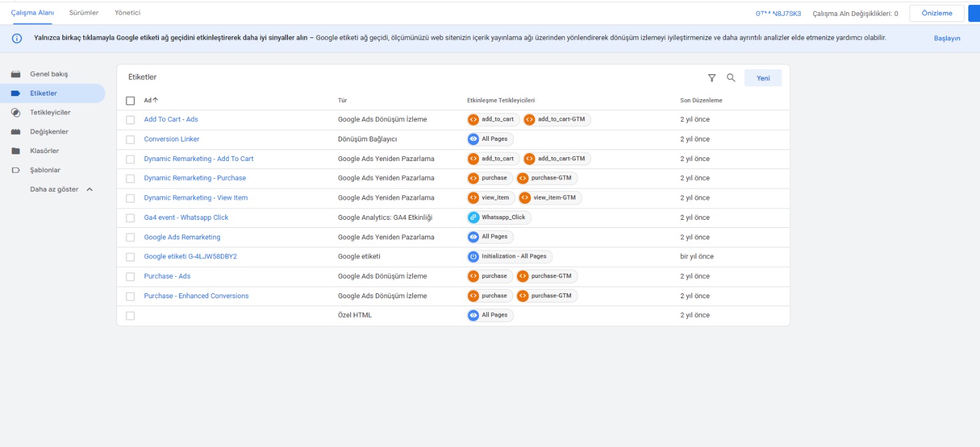Click the 'Özel HTML' type cell
Image resolution: width=980 pixels, height=447 pixels.
[355, 315]
